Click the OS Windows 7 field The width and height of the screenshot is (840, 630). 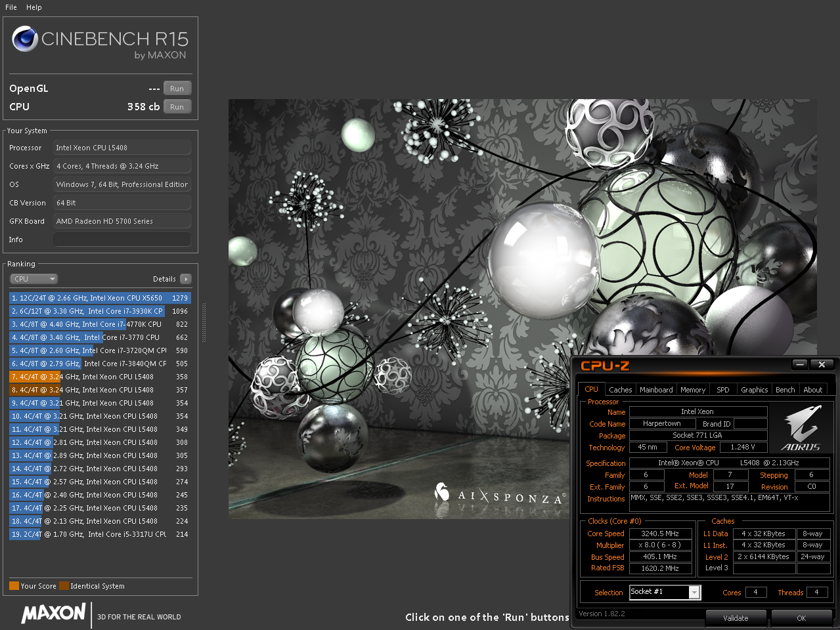coord(122,184)
